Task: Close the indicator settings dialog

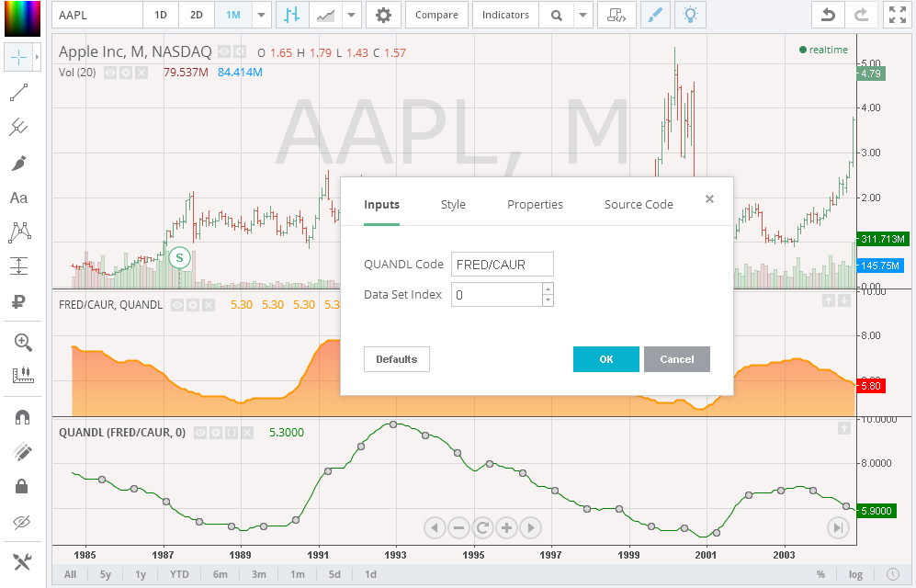Action: point(709,199)
